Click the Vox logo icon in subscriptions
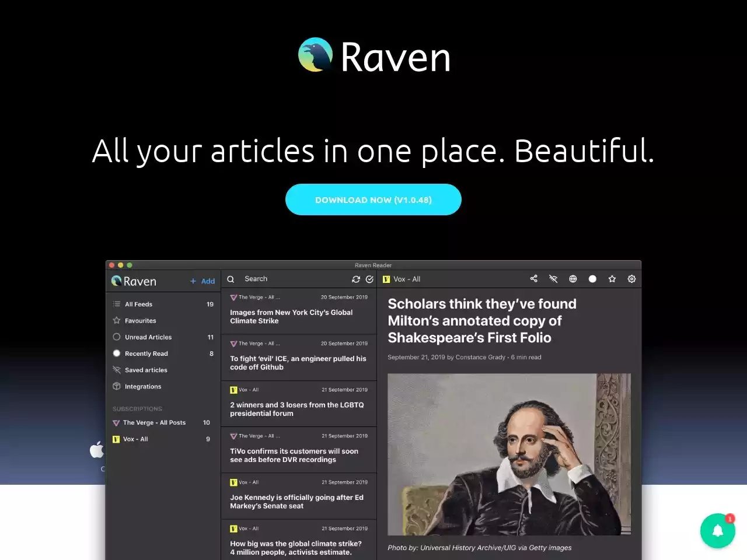The width and height of the screenshot is (747, 560). click(x=116, y=439)
